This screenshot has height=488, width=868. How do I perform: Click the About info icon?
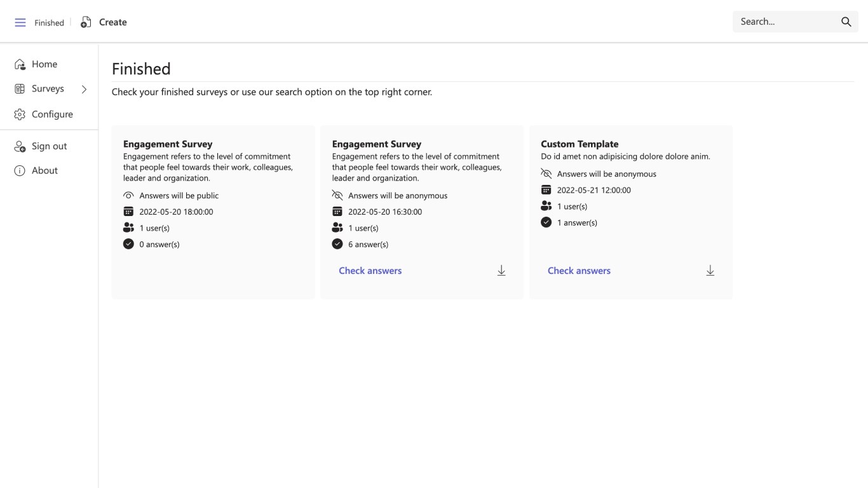click(x=20, y=170)
